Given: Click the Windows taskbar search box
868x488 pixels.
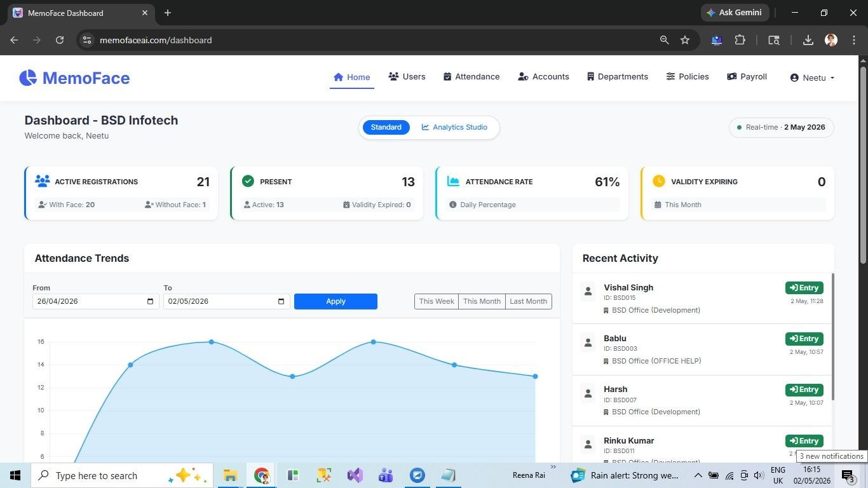Looking at the screenshot, I should 122,475.
